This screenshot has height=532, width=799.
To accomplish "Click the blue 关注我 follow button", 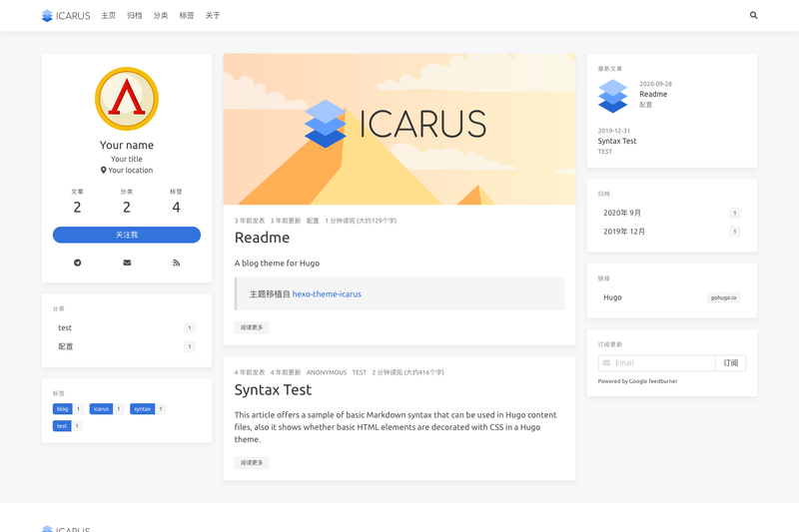I will coord(127,235).
